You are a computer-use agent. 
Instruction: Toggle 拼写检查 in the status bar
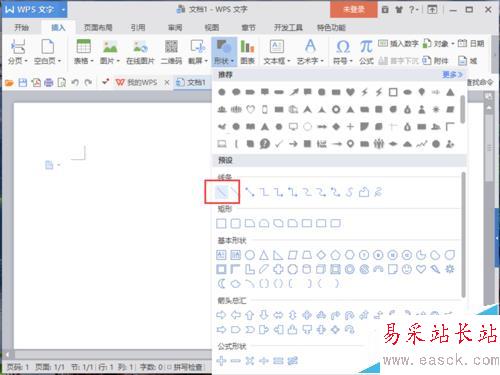pyautogui.click(x=185, y=367)
